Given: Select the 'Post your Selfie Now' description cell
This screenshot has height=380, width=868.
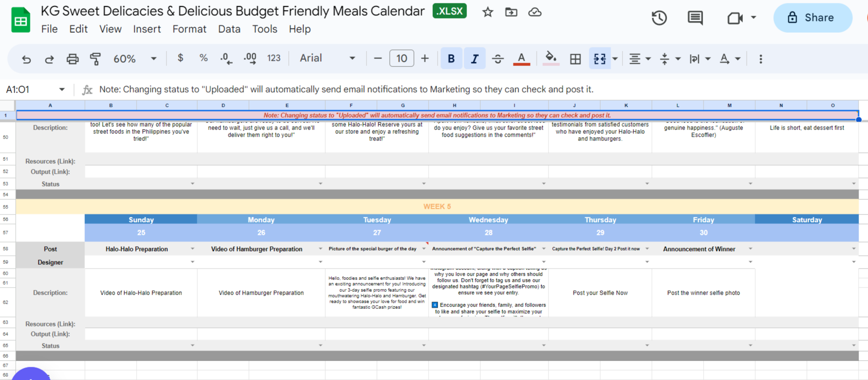Looking at the screenshot, I should click(600, 293).
